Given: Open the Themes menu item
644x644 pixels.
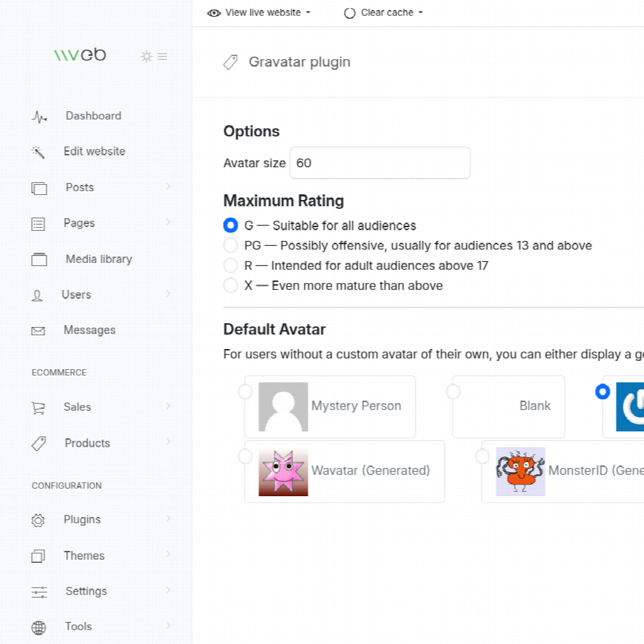Looking at the screenshot, I should point(84,556).
